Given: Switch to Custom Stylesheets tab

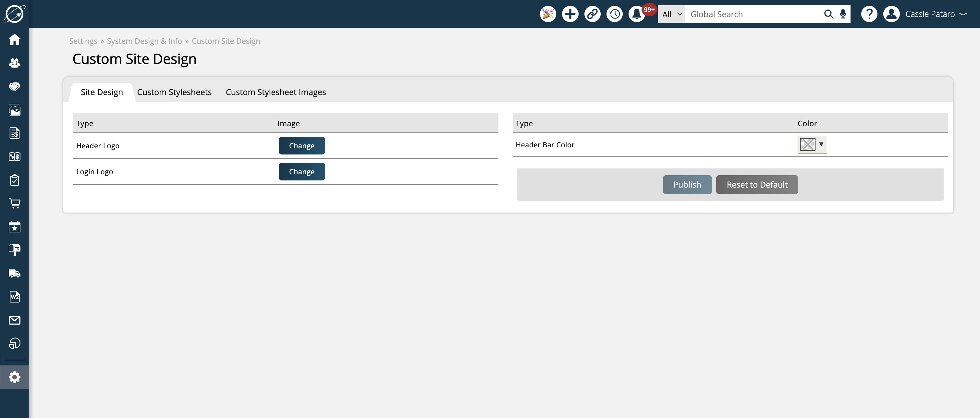Looking at the screenshot, I should [x=174, y=92].
